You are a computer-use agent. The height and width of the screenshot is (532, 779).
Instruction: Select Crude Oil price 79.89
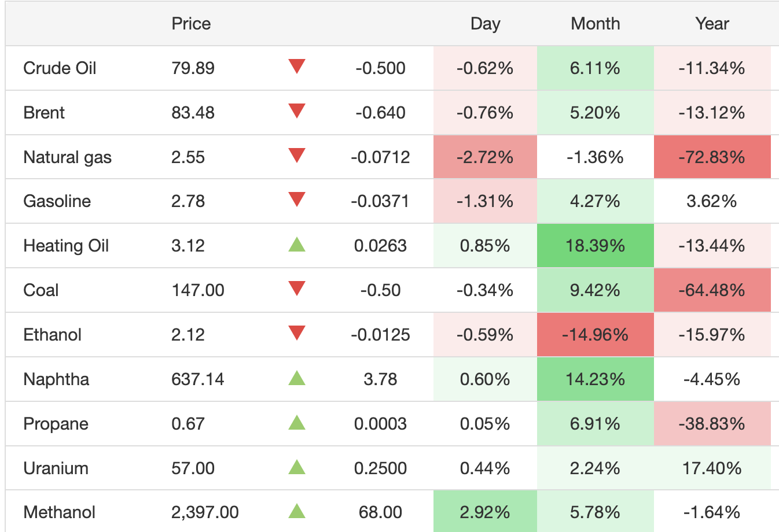pyautogui.click(x=193, y=68)
